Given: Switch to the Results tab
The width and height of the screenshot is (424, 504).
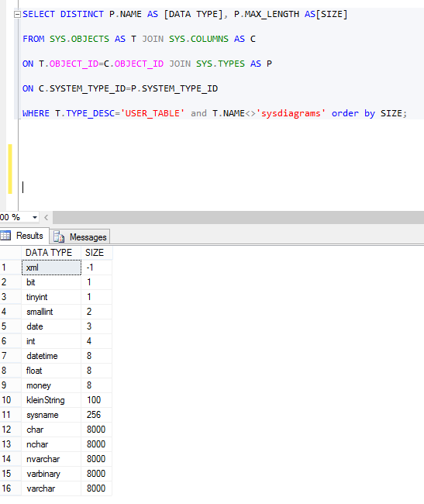Looking at the screenshot, I should click(24, 236).
